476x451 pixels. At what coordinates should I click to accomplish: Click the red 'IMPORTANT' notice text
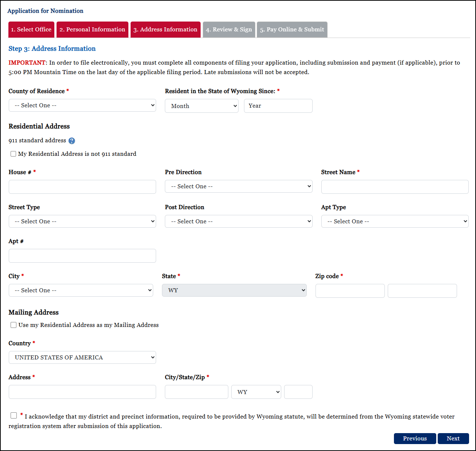(x=27, y=63)
